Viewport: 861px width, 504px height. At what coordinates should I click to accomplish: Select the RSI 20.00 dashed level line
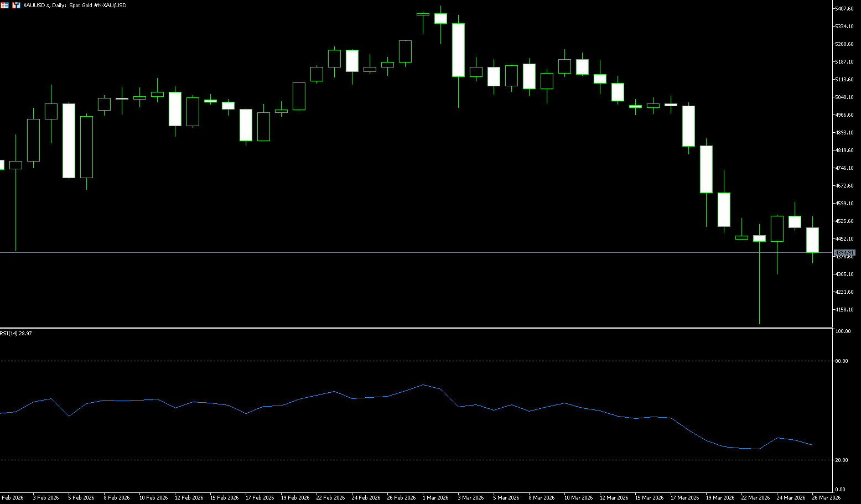(387, 460)
